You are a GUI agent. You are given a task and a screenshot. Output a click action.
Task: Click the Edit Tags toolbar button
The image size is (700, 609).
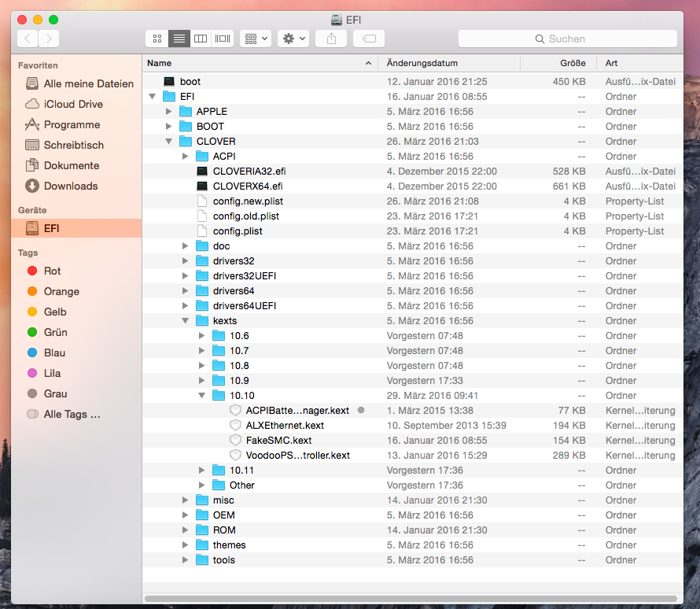click(x=369, y=39)
